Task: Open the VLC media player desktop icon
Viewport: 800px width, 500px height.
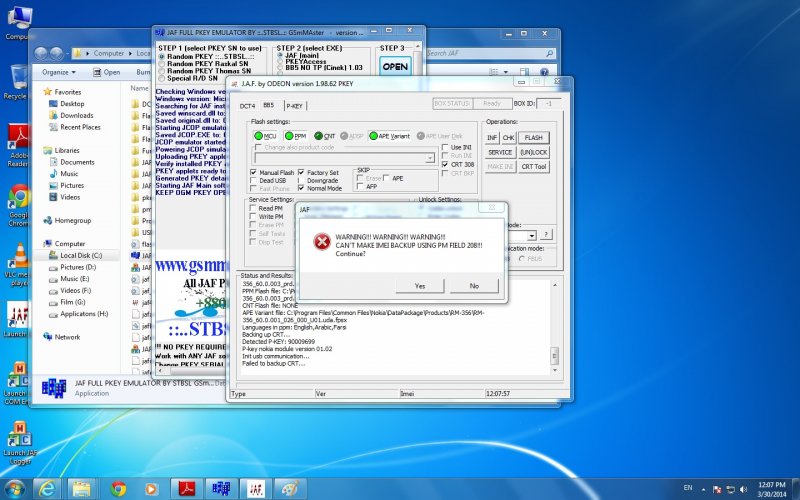Action: (x=19, y=265)
